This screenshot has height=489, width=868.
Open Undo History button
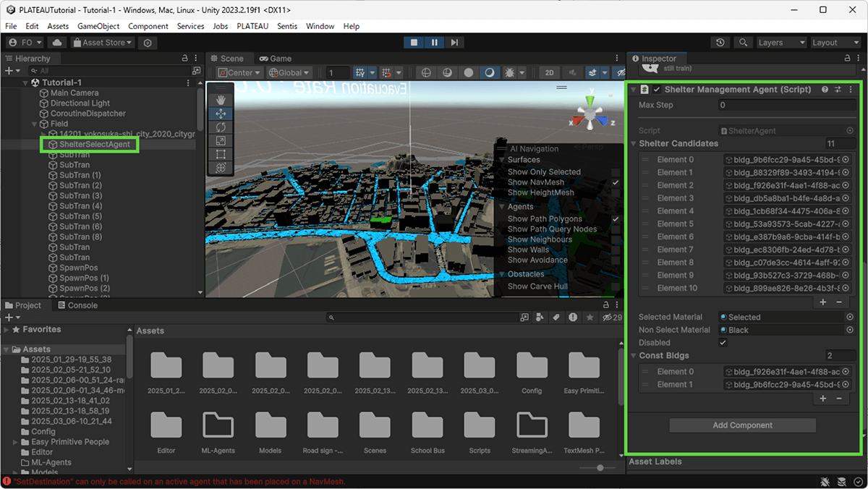tap(720, 43)
